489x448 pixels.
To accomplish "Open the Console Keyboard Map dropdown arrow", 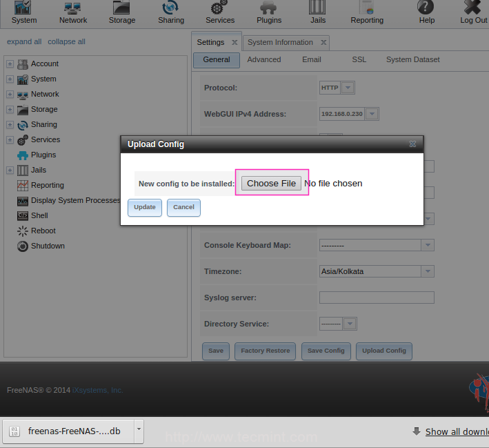I will pyautogui.click(x=428, y=245).
